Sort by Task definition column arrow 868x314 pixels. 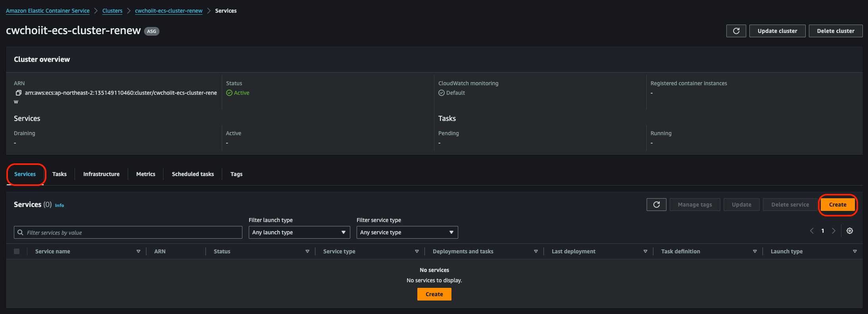pyautogui.click(x=755, y=251)
